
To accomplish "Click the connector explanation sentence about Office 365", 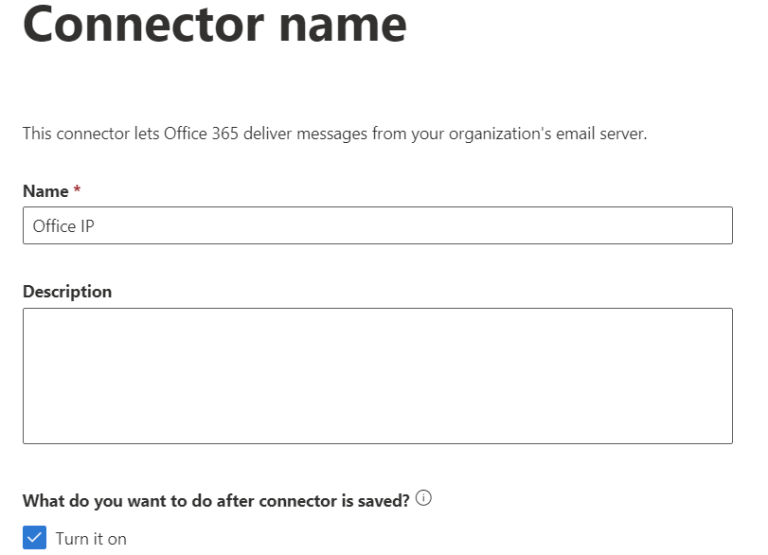I will pyautogui.click(x=335, y=134).
